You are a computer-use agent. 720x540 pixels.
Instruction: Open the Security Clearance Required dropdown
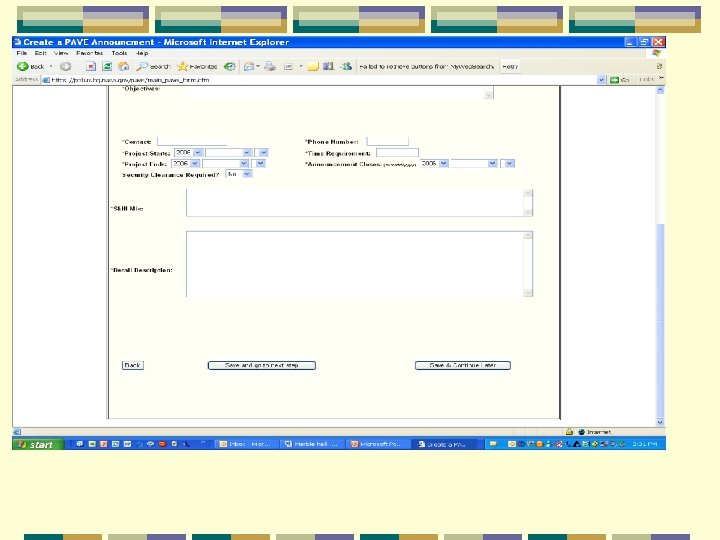(239, 174)
